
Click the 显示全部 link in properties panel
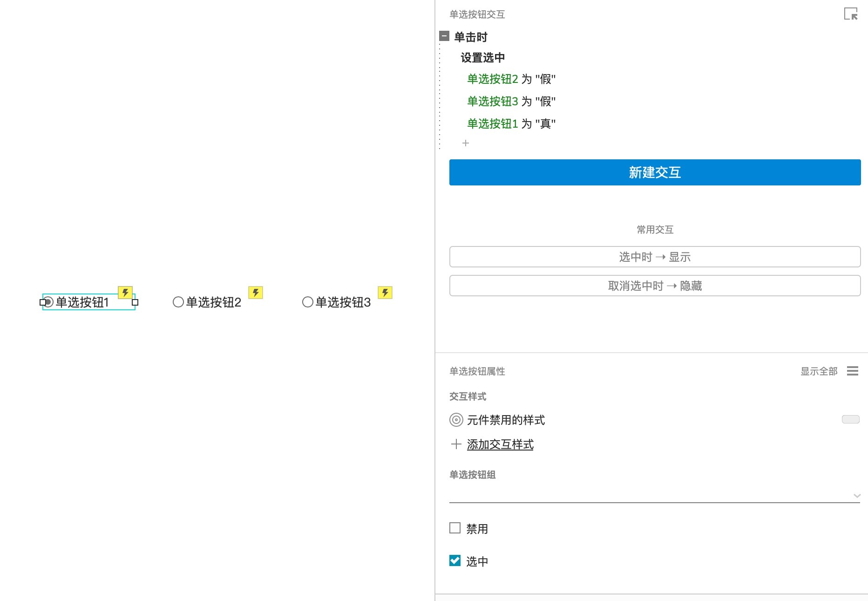(x=819, y=371)
